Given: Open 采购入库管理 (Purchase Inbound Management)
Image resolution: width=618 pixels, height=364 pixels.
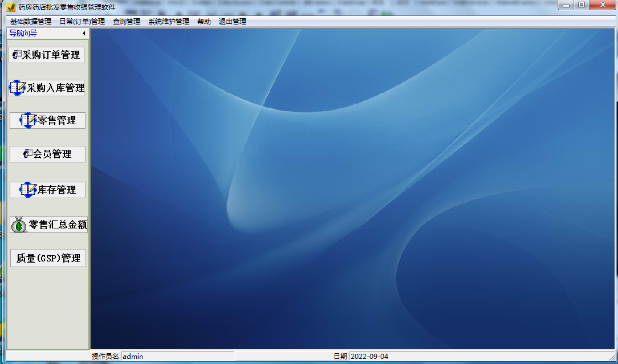Looking at the screenshot, I should [x=47, y=88].
